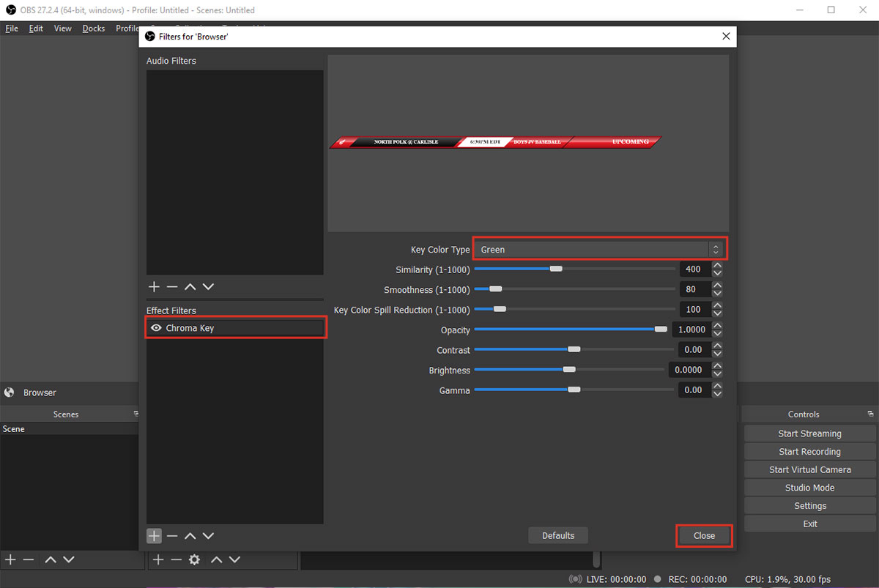Open Settings from Controls dock
879x588 pixels.
[x=809, y=506]
